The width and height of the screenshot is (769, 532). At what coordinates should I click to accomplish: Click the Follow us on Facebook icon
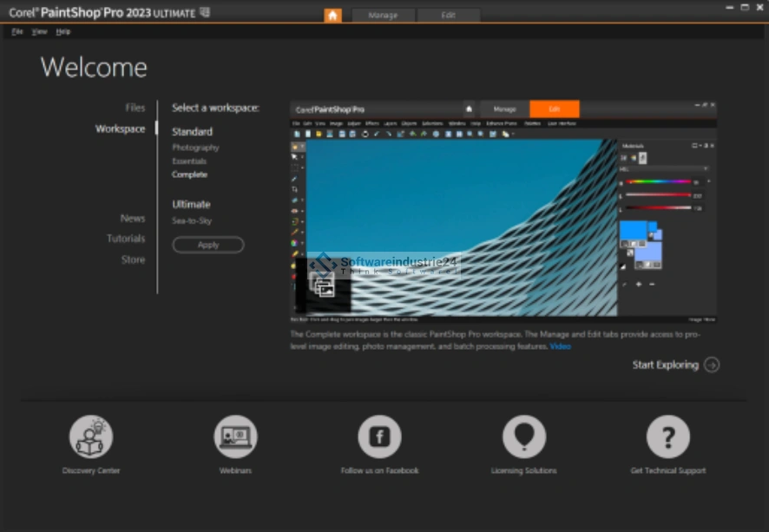(379, 437)
